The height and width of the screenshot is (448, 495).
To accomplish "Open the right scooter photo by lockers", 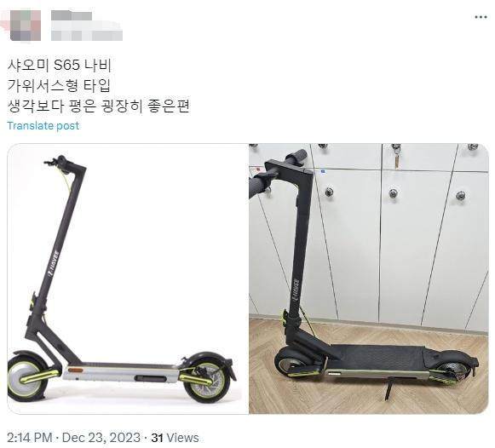I will pos(369,279).
